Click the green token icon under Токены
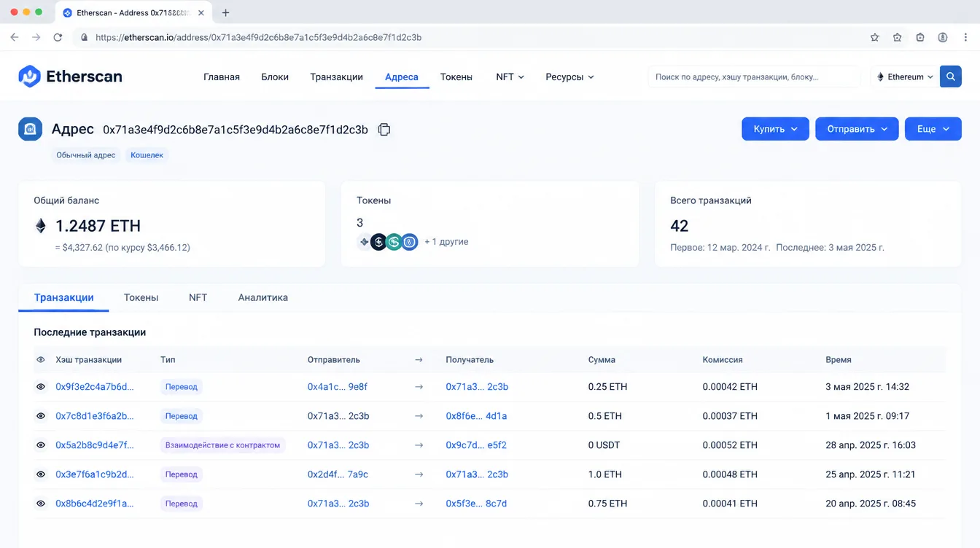Image resolution: width=980 pixels, height=548 pixels. 394,242
